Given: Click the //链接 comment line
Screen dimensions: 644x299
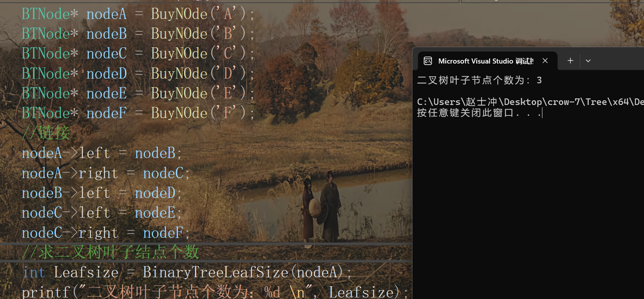Looking at the screenshot, I should click(46, 133).
